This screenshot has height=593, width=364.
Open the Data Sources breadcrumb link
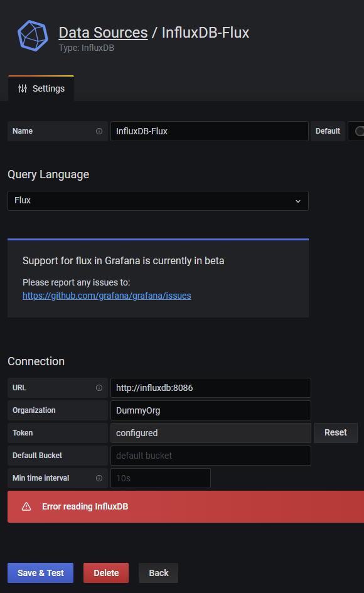click(103, 32)
